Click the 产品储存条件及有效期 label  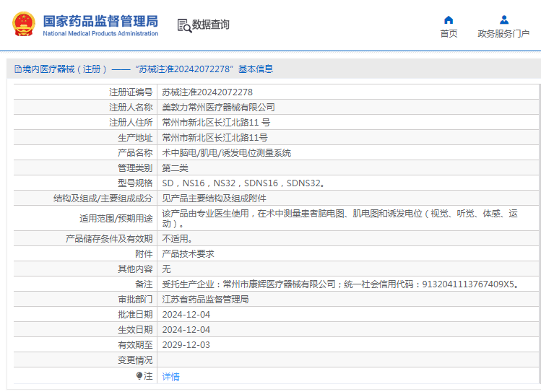109,238
